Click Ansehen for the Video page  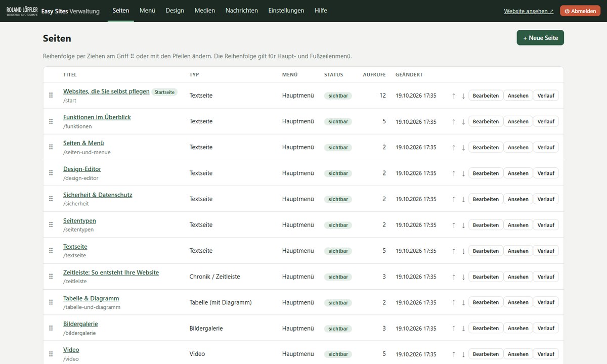(518, 354)
